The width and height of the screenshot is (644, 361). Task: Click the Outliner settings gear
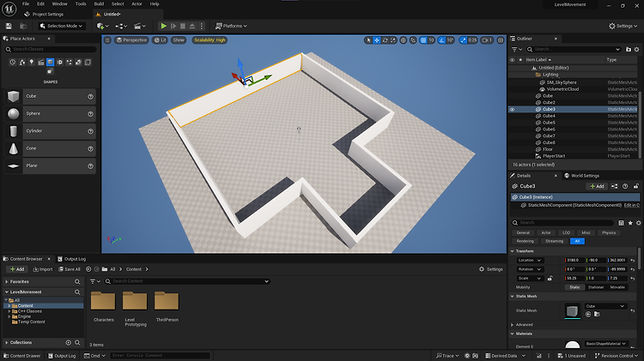tap(636, 49)
